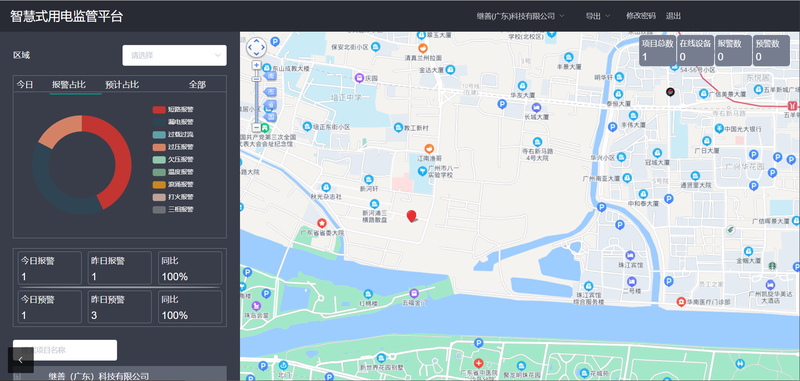Jump to the 市 (city) zoom level marker
This screenshot has width=800, height=381.
270,92
